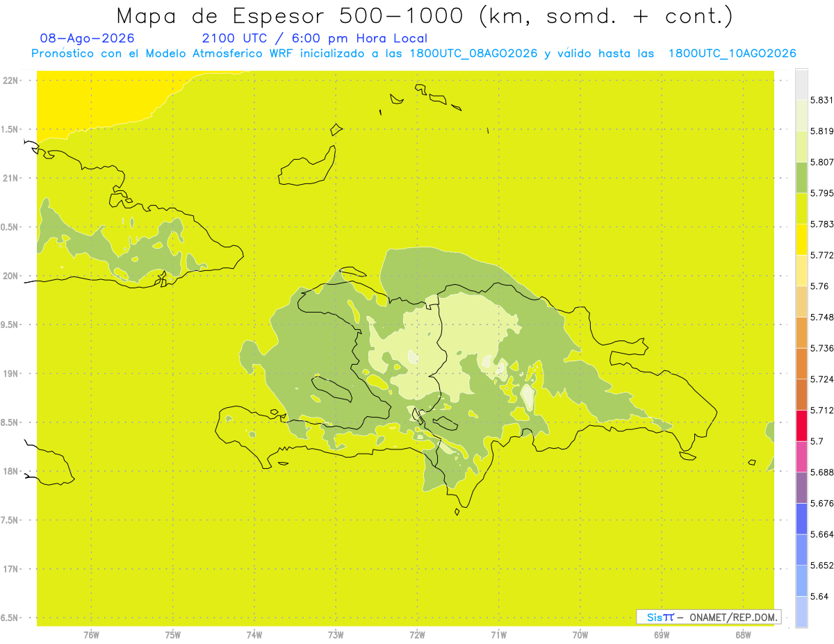Click the legend value '5.748'

[821, 317]
